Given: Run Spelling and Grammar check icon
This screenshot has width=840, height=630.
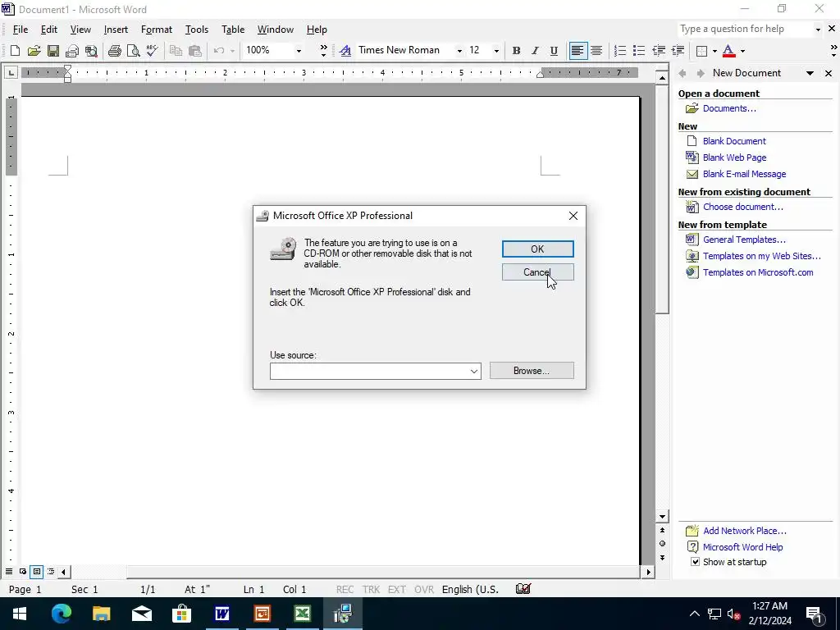Looking at the screenshot, I should pos(152,51).
